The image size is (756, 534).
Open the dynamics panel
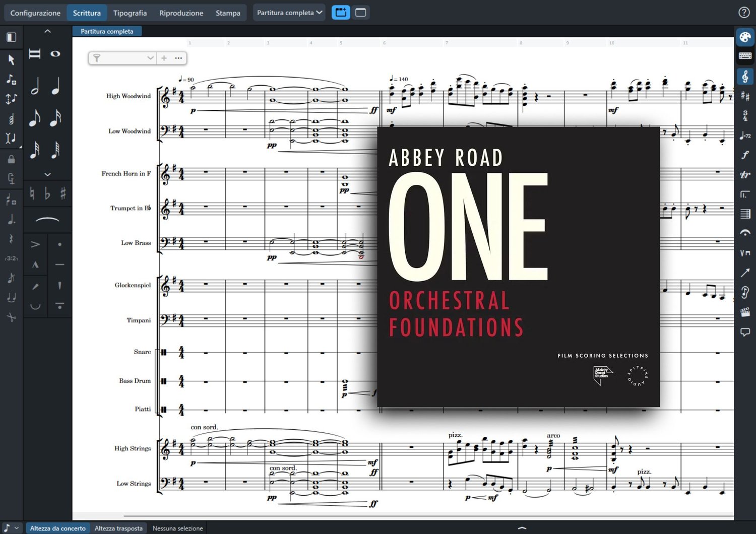click(x=745, y=155)
